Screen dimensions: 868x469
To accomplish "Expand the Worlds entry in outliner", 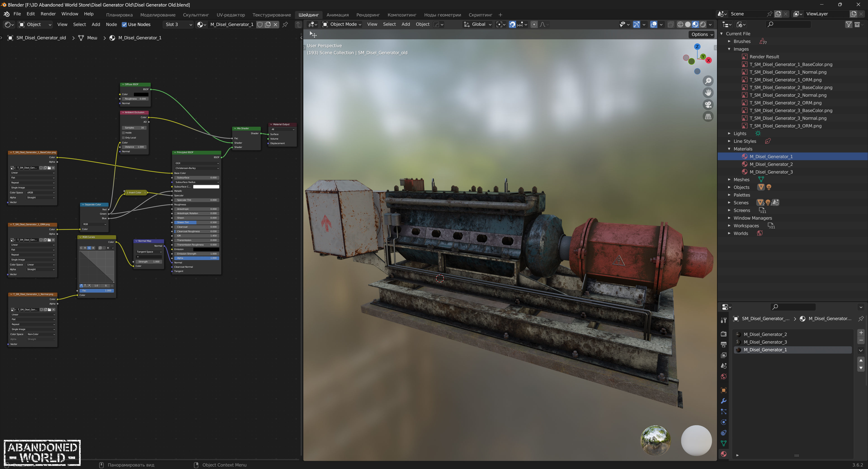I will tap(729, 233).
